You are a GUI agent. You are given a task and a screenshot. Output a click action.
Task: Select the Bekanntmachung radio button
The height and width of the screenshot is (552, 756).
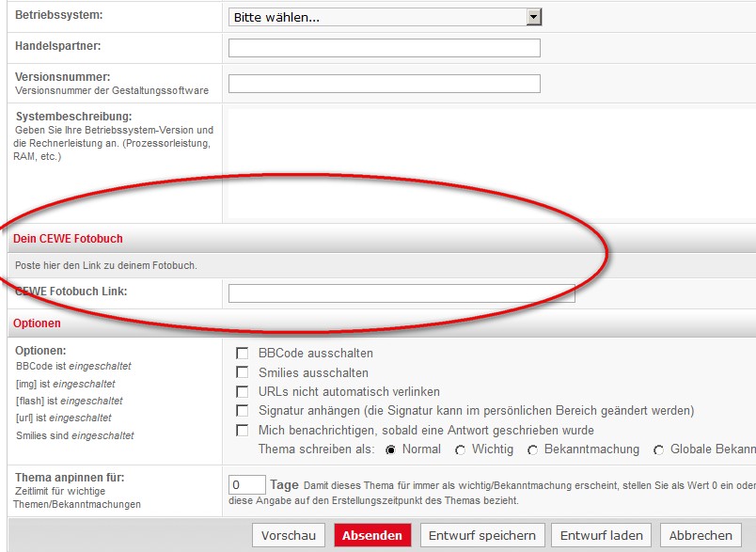[x=532, y=449]
